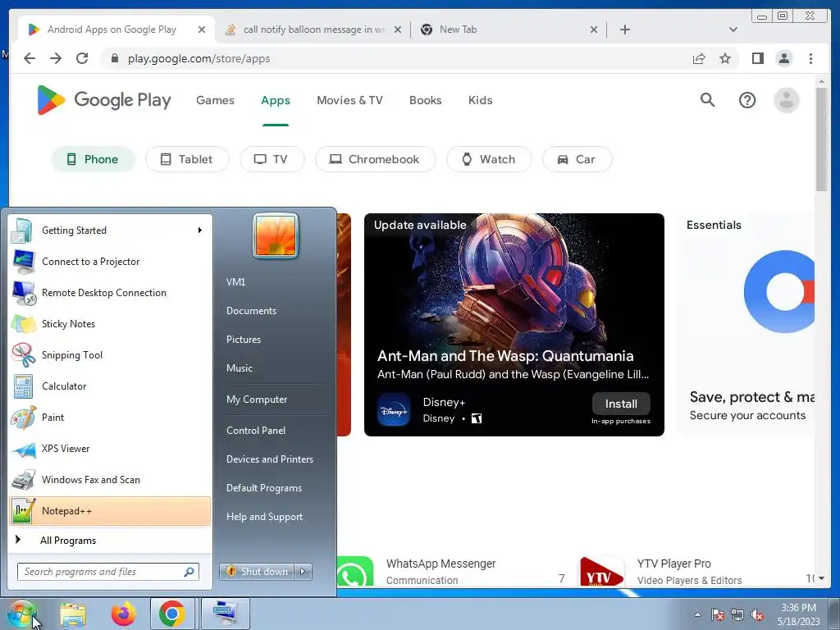The image size is (840, 630).
Task: Open My Computer link
Action: [x=257, y=399]
